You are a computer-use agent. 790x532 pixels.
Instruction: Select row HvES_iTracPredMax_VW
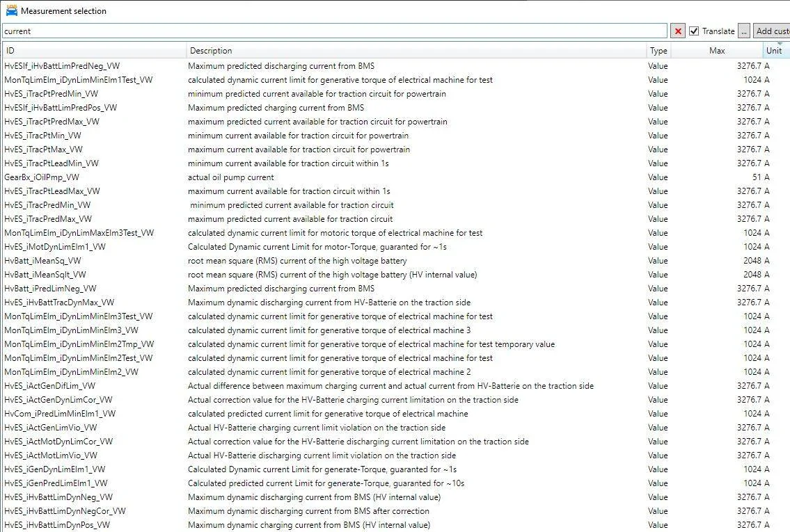coord(395,219)
